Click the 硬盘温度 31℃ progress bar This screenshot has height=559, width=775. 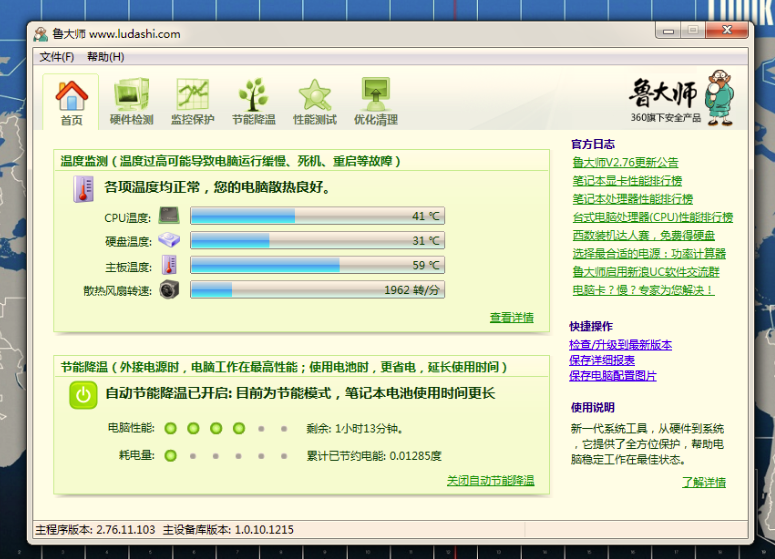(x=317, y=241)
